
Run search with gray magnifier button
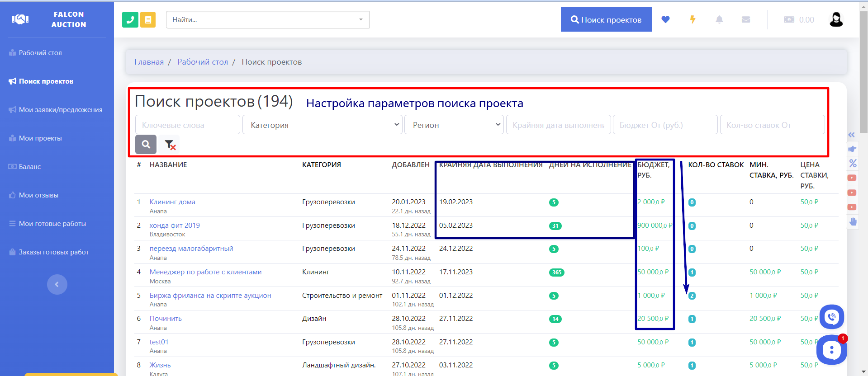pos(146,145)
